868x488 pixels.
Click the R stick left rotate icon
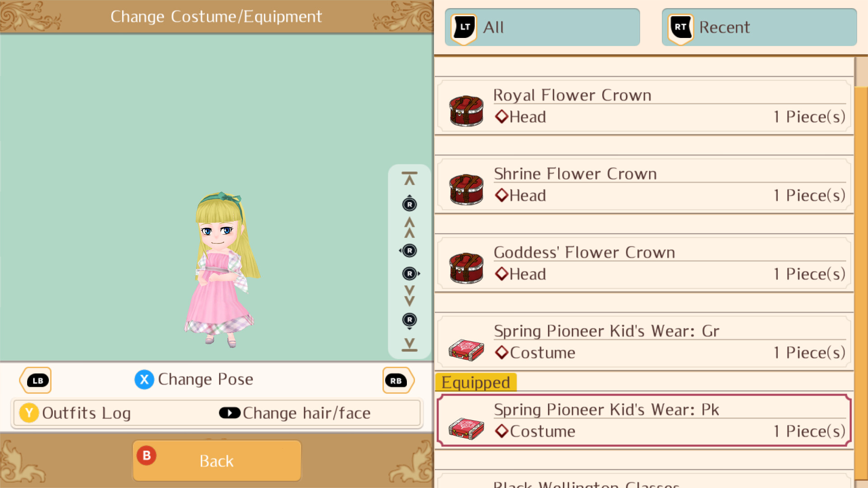click(409, 250)
